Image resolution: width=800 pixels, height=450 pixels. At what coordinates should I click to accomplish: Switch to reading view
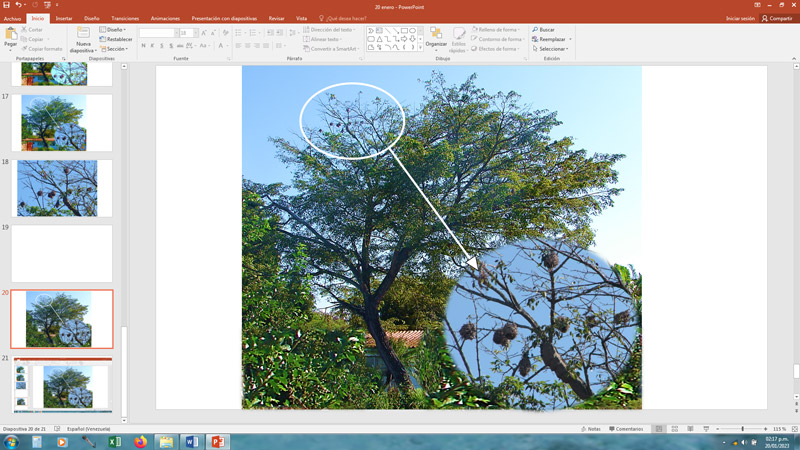point(690,429)
